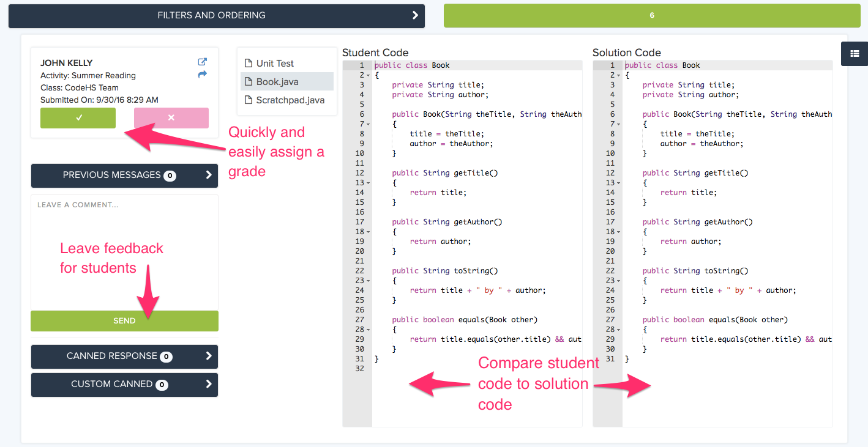Viewport: 868px width, 447px height.
Task: Click 'return author;' in Student Code
Action: click(x=441, y=242)
